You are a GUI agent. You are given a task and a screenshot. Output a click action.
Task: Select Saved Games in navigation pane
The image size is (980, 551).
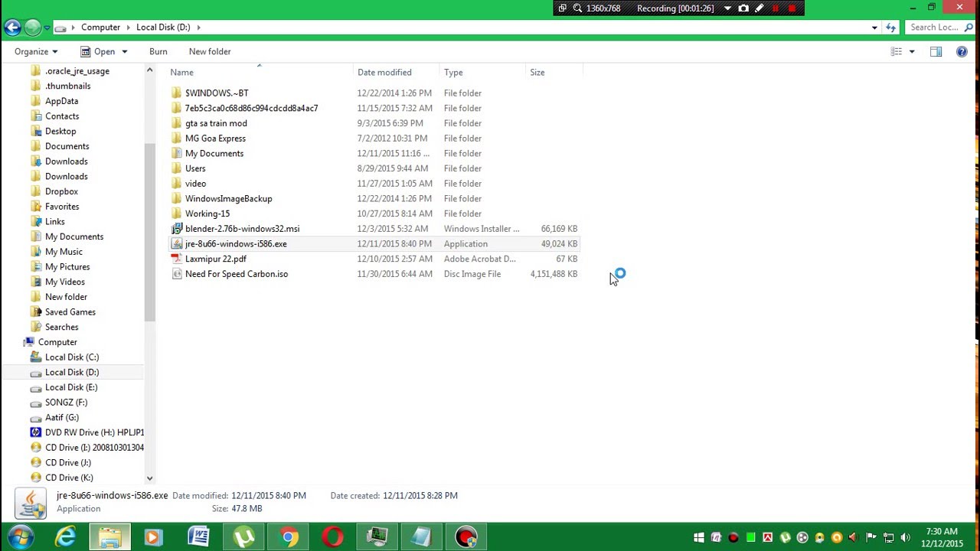(70, 312)
